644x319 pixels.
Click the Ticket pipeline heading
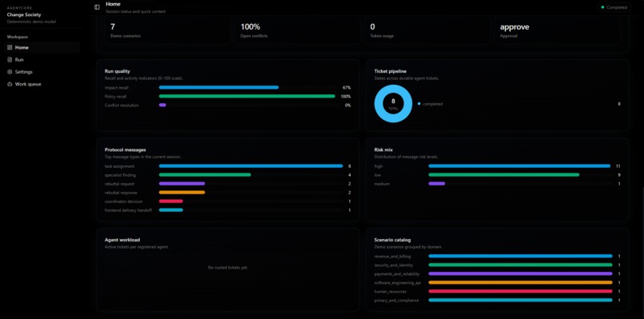point(390,71)
